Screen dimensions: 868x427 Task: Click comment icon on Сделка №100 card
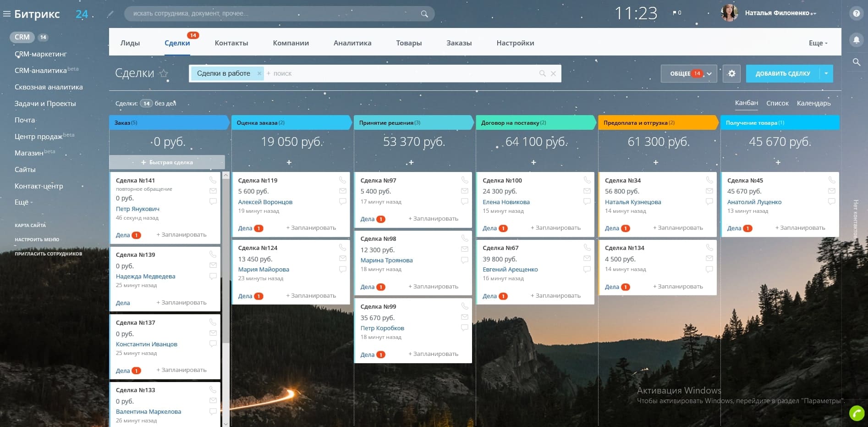click(x=587, y=201)
